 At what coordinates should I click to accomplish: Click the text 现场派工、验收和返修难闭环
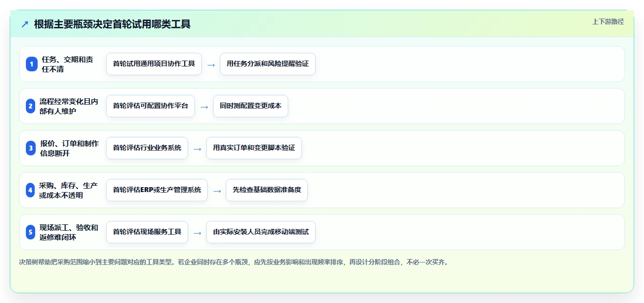tap(69, 232)
